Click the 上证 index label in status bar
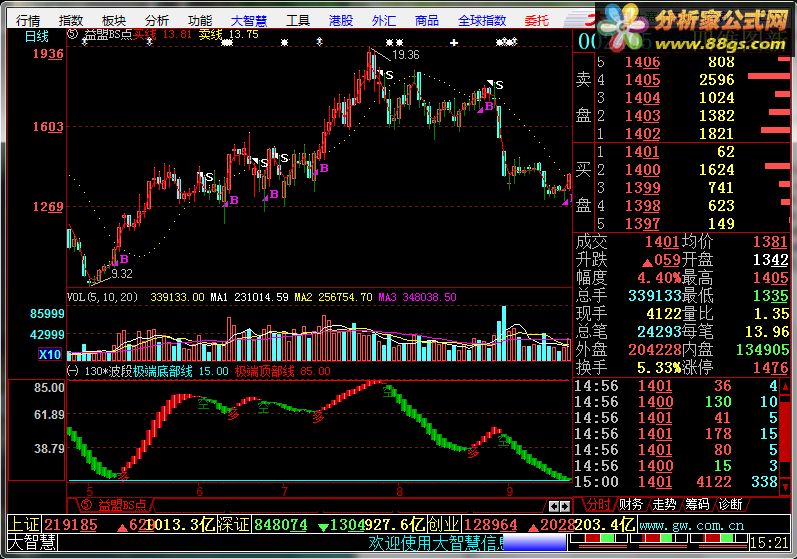797x559 pixels. coord(25,524)
